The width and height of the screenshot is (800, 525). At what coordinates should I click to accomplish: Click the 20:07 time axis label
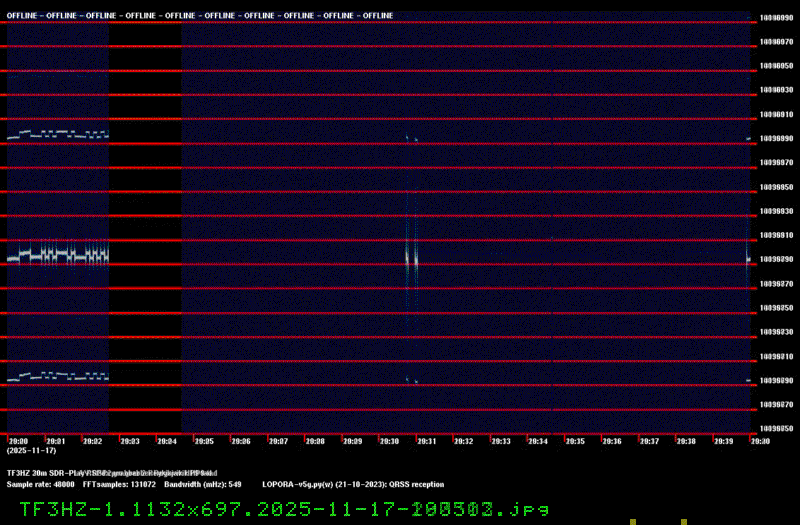(x=279, y=441)
